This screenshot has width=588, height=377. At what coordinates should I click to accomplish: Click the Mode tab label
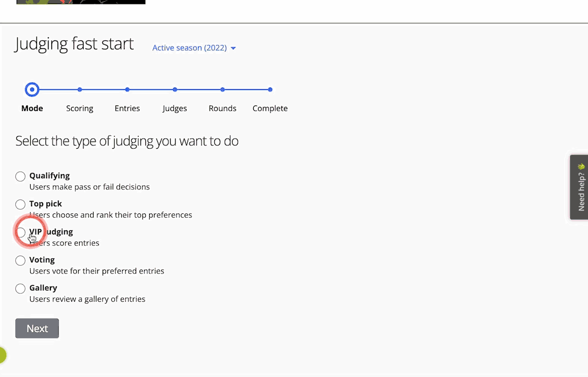(32, 108)
